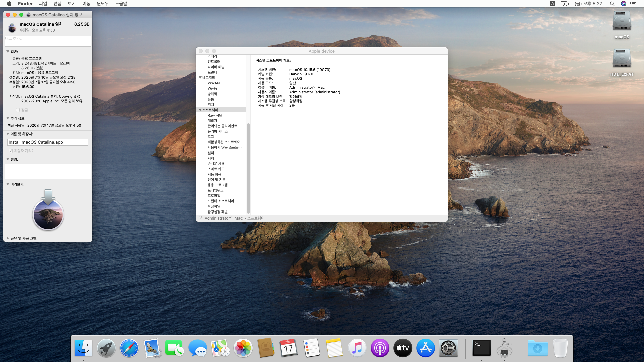Open FaceTime from the Dock
This screenshot has width=644, height=362.
tap(174, 348)
